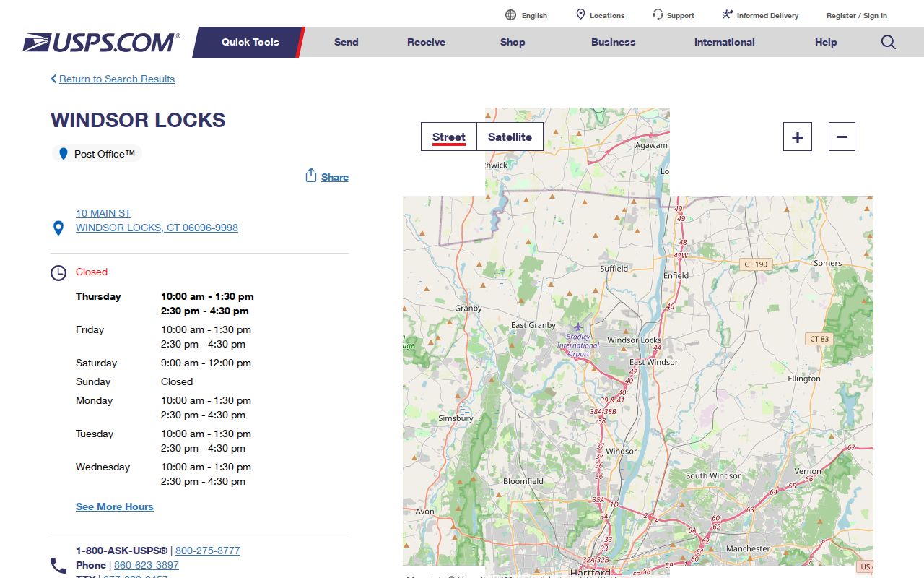Click the WINDSOR LOCKS heading
The height and width of the screenshot is (578, 924).
(x=138, y=120)
